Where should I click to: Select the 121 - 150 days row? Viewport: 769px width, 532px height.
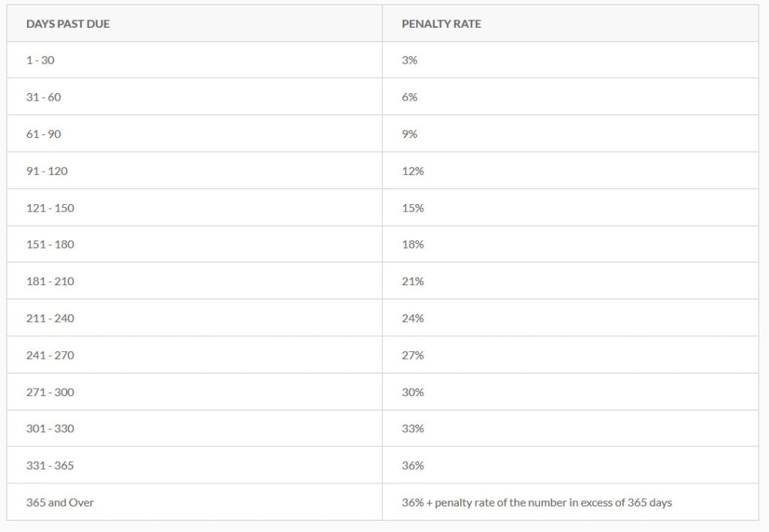point(382,208)
